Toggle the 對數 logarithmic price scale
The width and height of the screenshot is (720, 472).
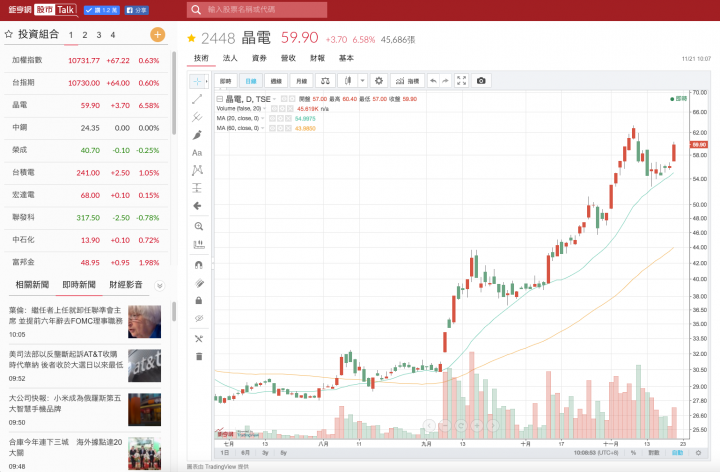pos(653,453)
